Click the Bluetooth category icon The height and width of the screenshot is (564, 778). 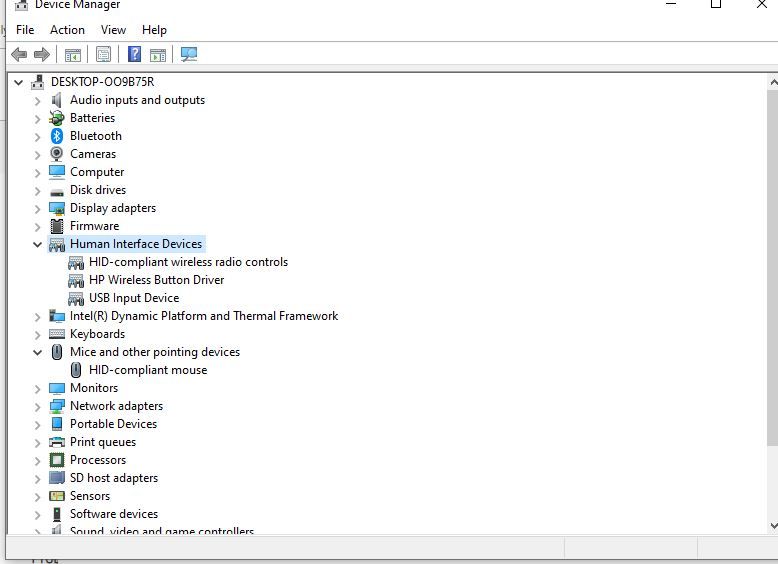tap(57, 136)
